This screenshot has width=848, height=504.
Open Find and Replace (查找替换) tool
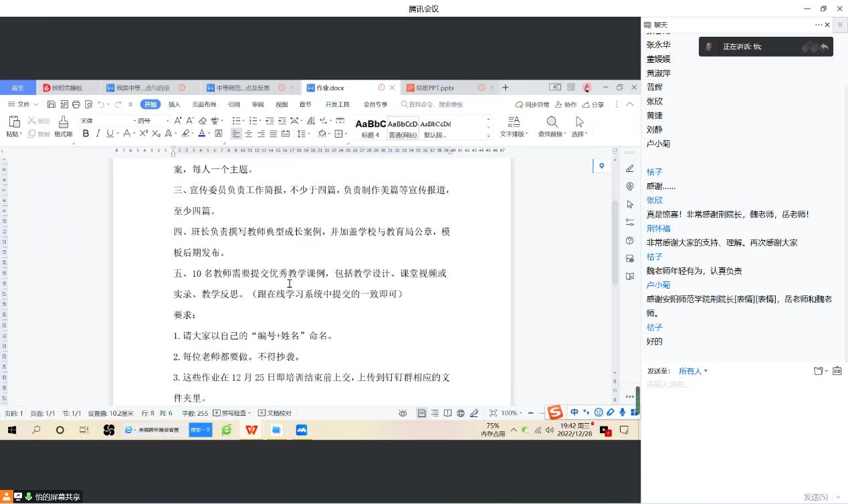click(552, 122)
